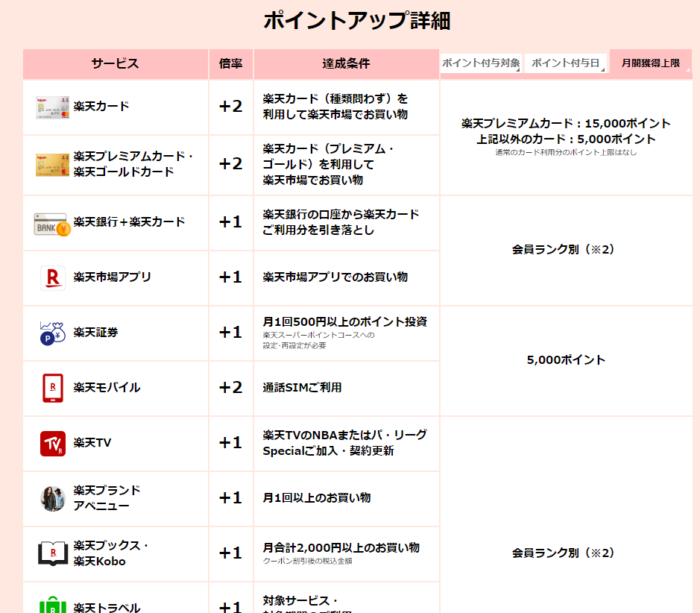Click the 楽天ブランドアベニュー round photo icon
This screenshot has width=700, height=613.
pyautogui.click(x=52, y=498)
